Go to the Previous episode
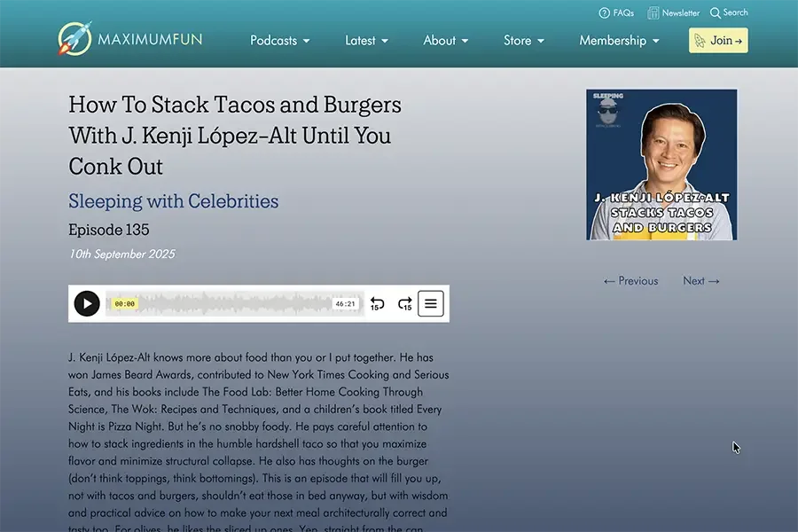This screenshot has height=532, width=798. (630, 281)
